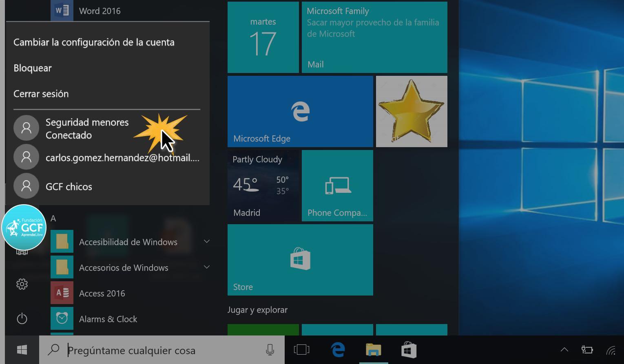
Task: Open Store from the taskbar
Action: (x=409, y=350)
